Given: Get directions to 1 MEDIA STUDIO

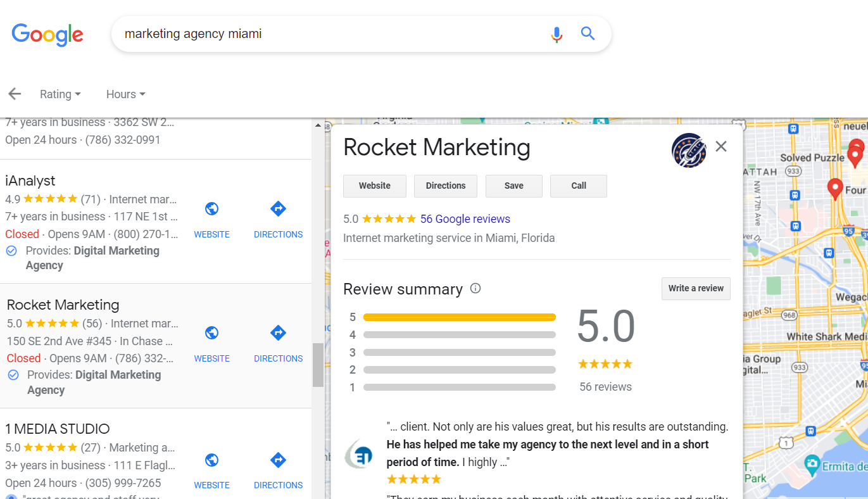Looking at the screenshot, I should click(278, 460).
